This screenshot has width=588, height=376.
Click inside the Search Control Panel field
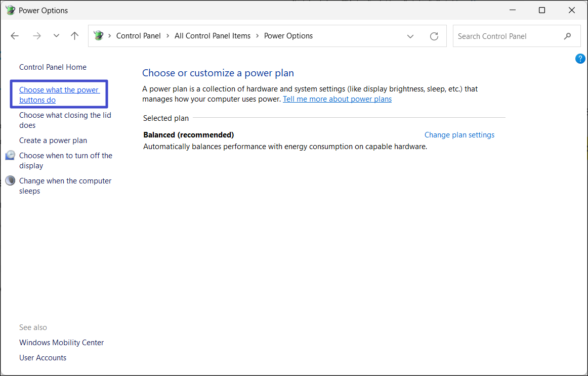click(x=506, y=36)
